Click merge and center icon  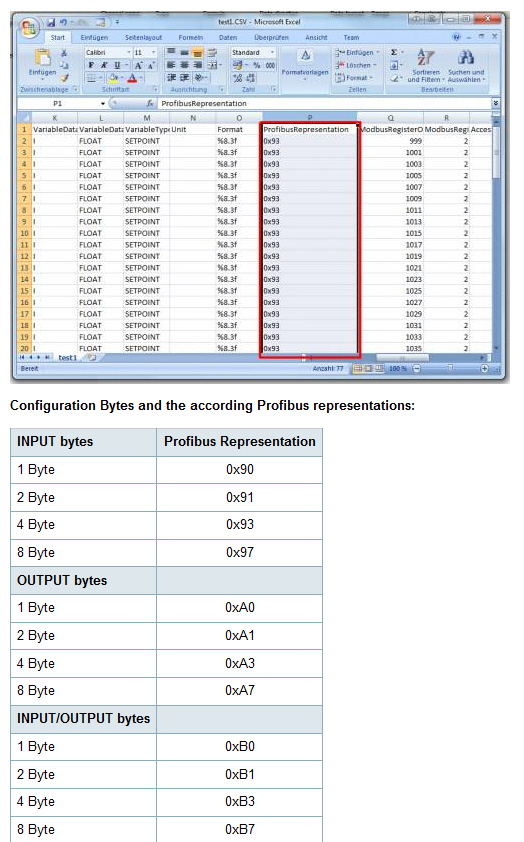pyautogui.click(x=213, y=65)
